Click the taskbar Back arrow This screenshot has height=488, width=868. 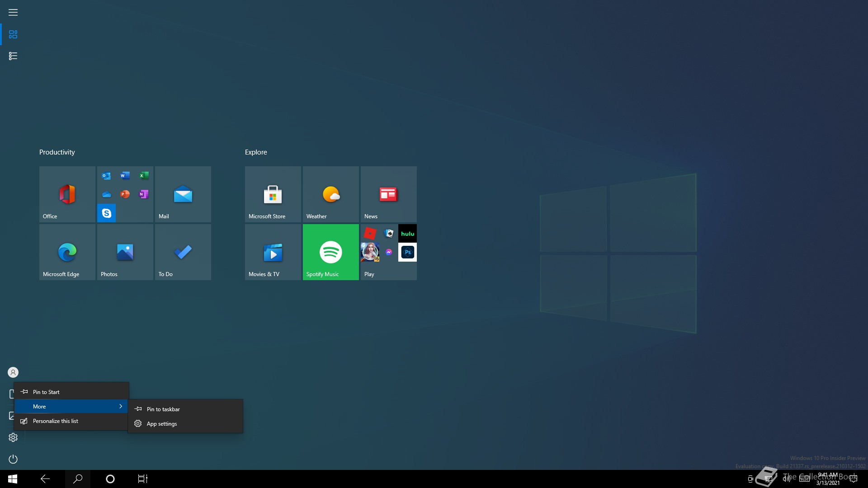45,479
